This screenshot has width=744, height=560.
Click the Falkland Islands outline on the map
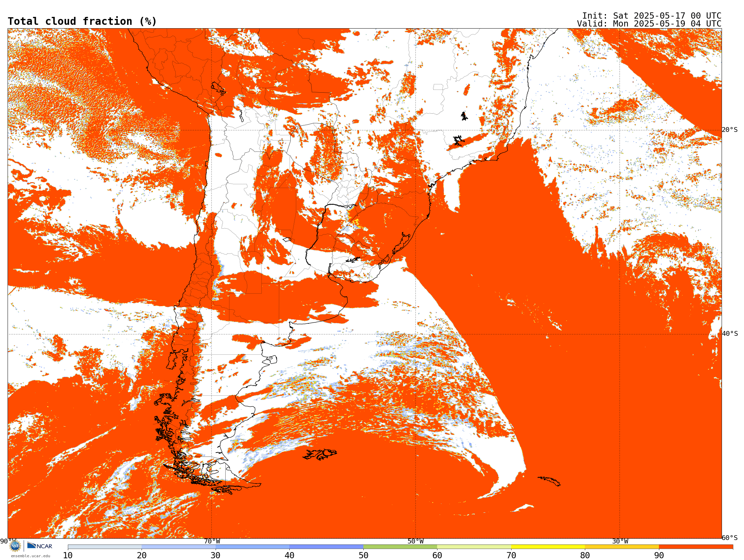320,454
